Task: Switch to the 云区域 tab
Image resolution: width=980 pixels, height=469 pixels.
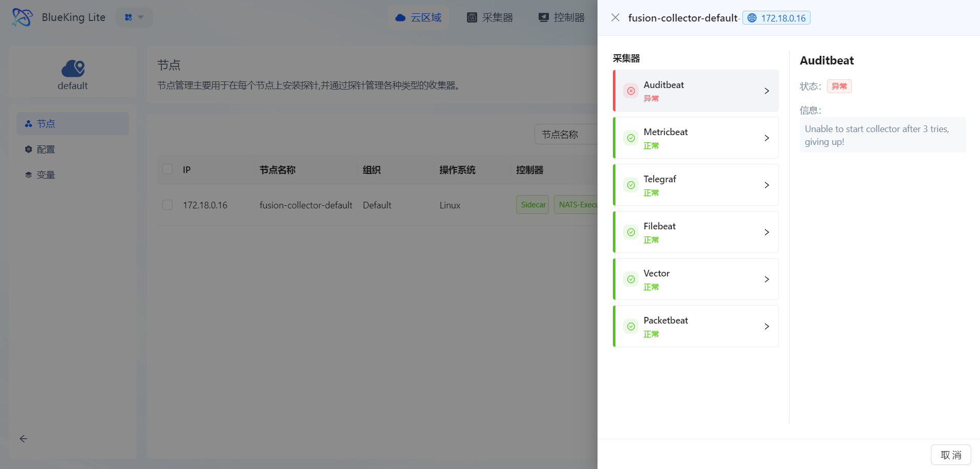Action: (418, 18)
